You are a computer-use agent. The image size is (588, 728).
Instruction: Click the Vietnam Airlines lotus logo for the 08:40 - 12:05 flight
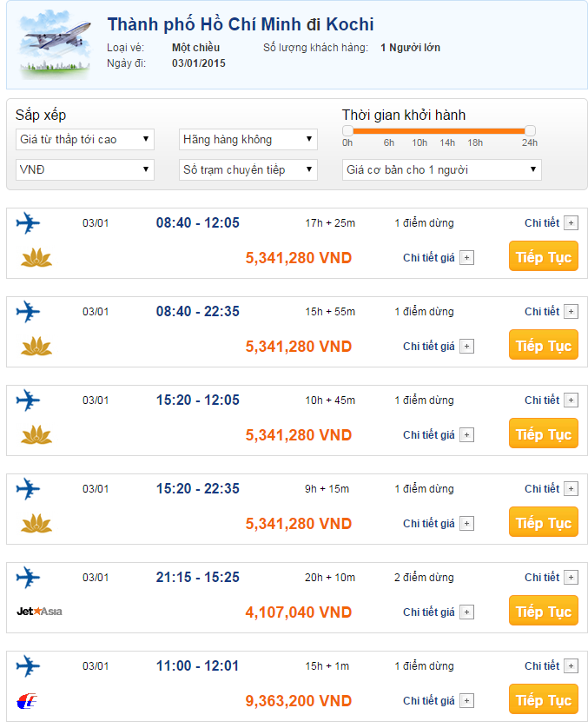click(x=36, y=257)
